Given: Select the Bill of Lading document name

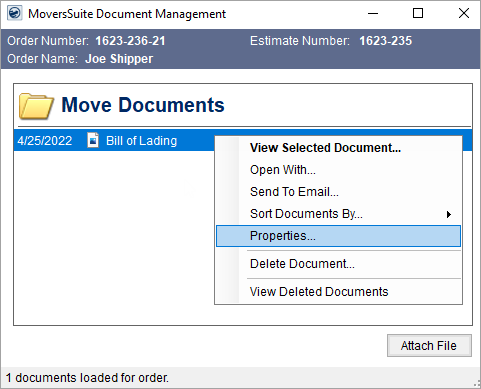Looking at the screenshot, I should (x=141, y=141).
